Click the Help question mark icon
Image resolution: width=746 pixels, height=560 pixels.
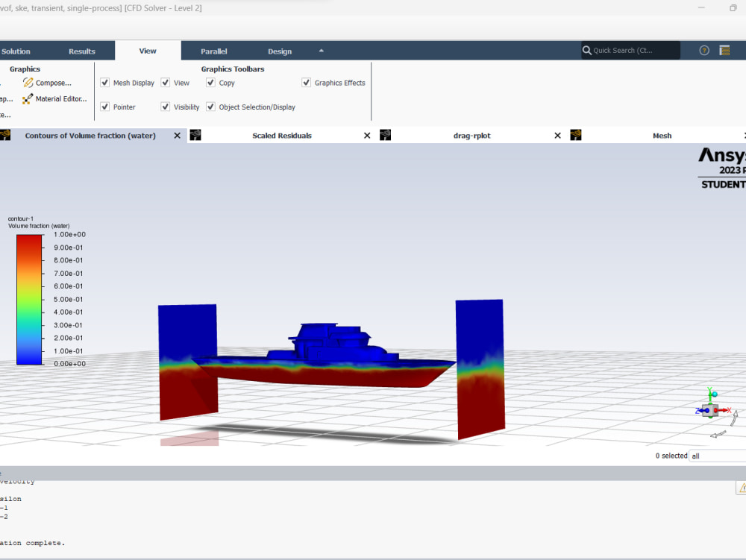pos(703,50)
